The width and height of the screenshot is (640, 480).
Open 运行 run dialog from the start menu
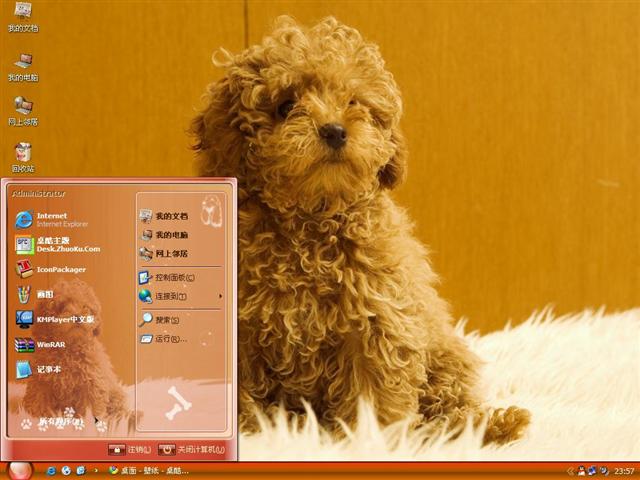point(163,339)
